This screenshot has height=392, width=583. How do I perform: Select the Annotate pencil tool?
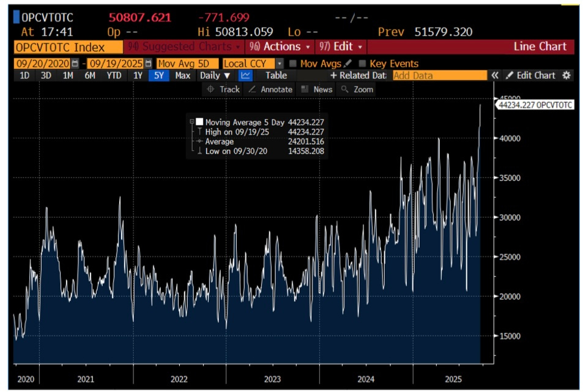(270, 89)
